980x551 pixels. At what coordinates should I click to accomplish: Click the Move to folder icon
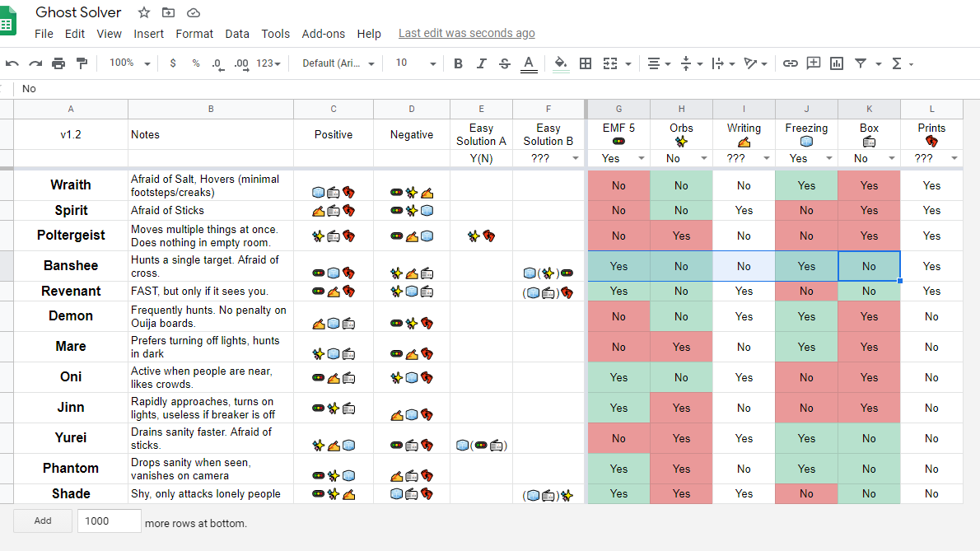168,12
